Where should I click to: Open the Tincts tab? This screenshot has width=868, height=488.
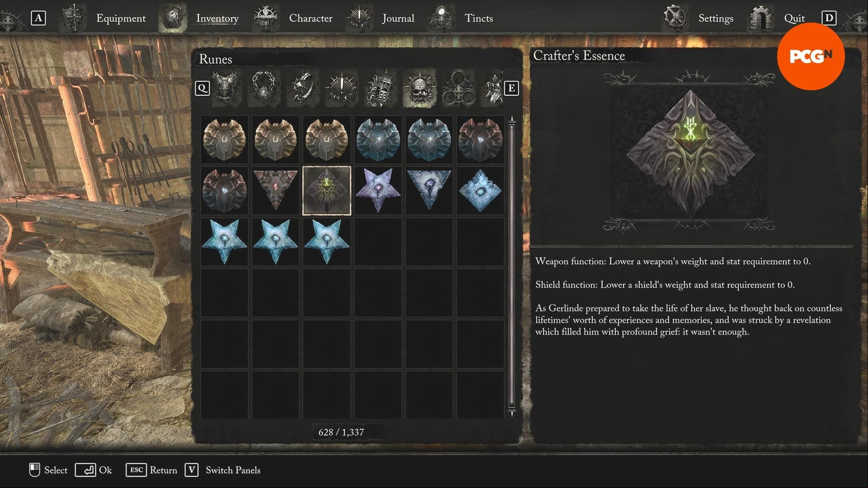tap(479, 19)
